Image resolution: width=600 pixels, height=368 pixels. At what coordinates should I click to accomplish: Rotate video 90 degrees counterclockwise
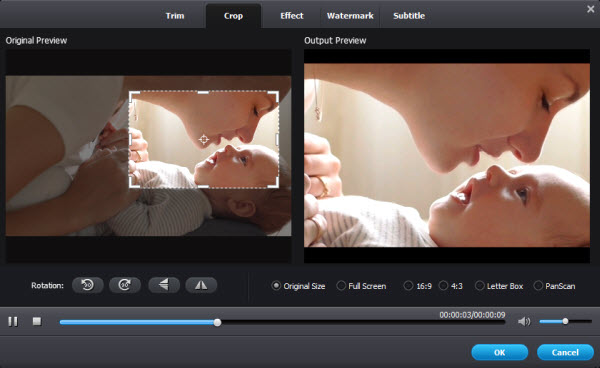pyautogui.click(x=88, y=285)
